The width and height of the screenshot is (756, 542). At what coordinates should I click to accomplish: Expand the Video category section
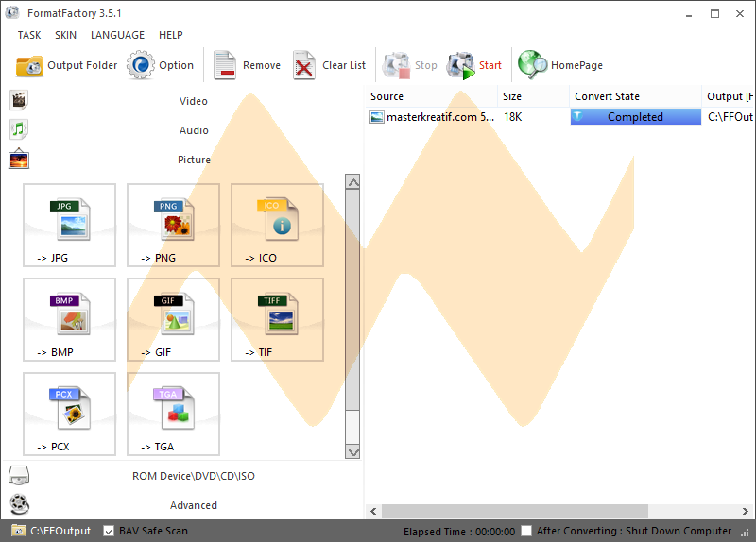(193, 101)
